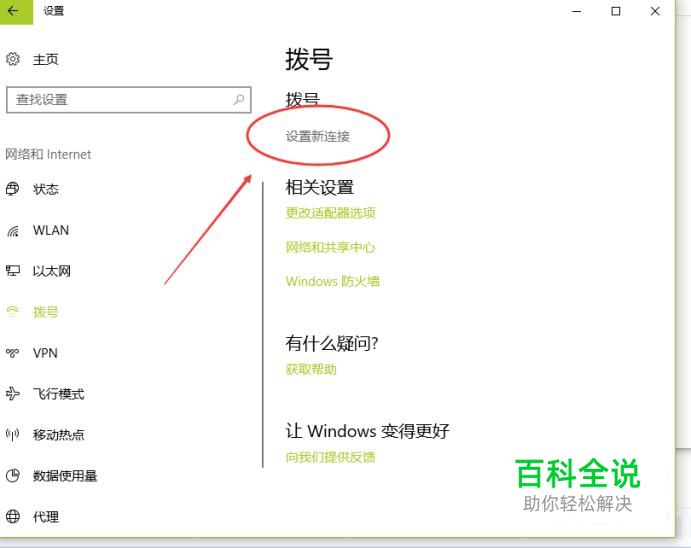Open 数据使用量 settings page
Viewport: 691px width, 548px height.
click(x=65, y=476)
